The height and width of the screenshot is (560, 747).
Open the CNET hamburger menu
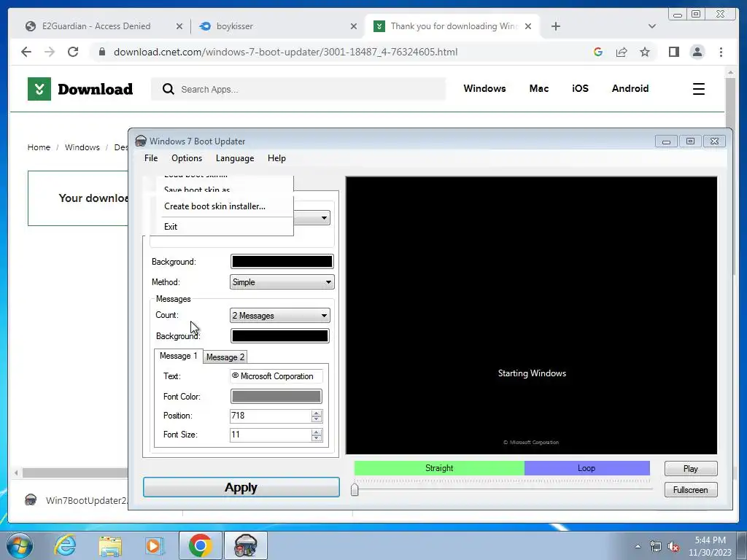click(698, 88)
